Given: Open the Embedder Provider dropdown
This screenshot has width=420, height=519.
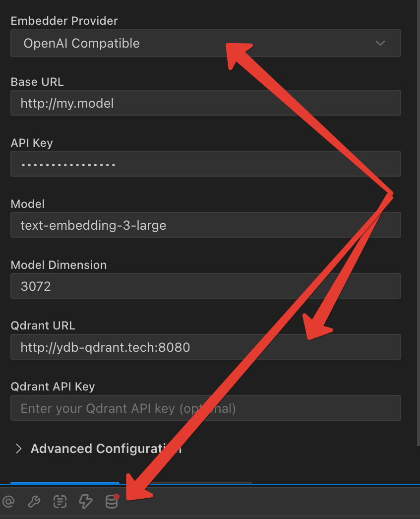Looking at the screenshot, I should pyautogui.click(x=206, y=43).
